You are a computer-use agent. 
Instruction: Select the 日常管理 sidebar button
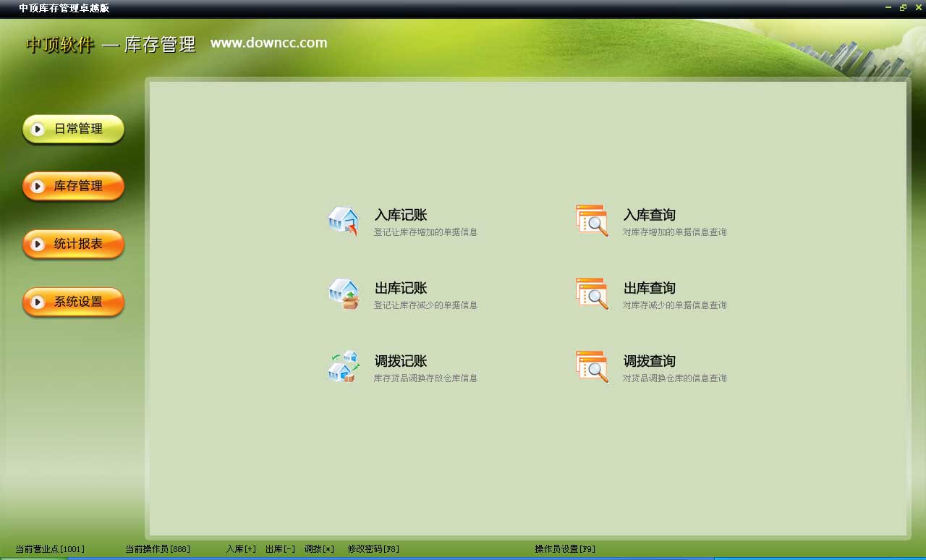(x=73, y=129)
